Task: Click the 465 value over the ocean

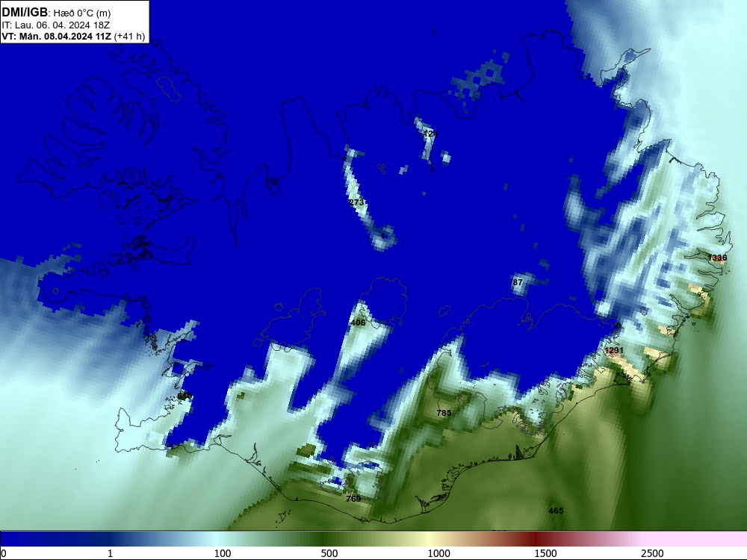Action: 556,511
